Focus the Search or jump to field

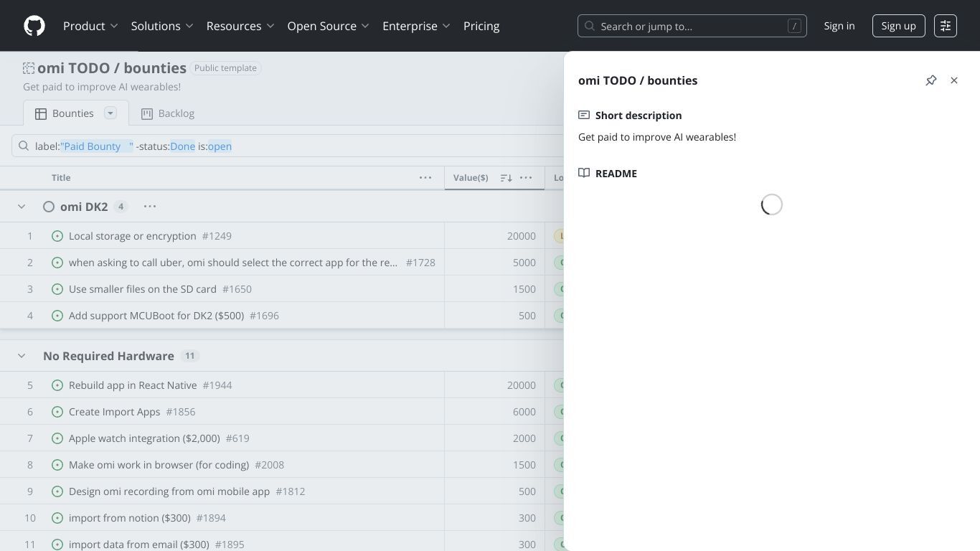click(x=692, y=26)
